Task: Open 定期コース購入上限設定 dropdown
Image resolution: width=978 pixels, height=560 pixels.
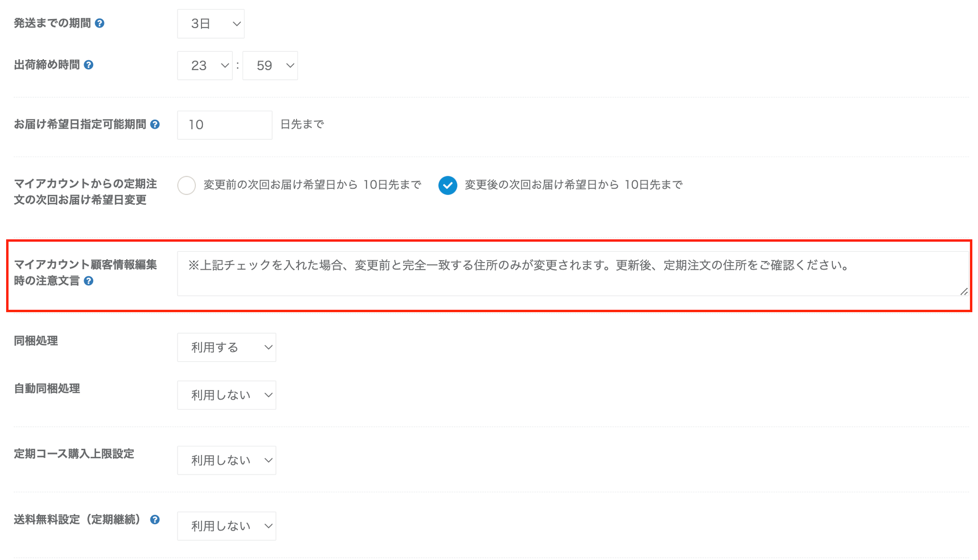Action: point(226,460)
